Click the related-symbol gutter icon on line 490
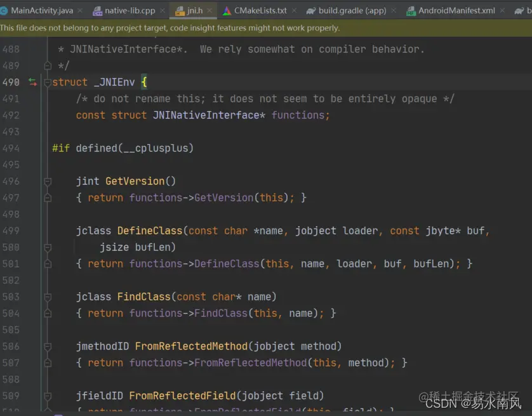Screen dimensions: 532x416 (32, 82)
